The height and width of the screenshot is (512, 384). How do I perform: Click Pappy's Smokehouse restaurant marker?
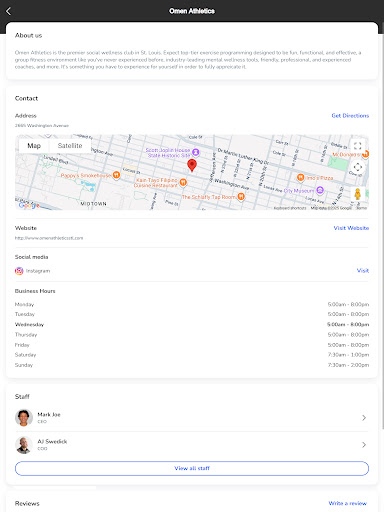[x=116, y=175]
